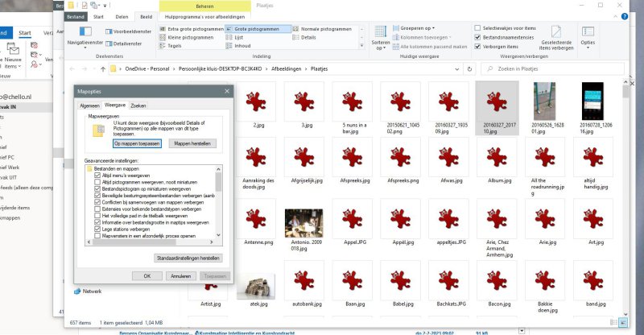Click Mappen herstellen button
The width and height of the screenshot is (644, 335).
pos(192,143)
